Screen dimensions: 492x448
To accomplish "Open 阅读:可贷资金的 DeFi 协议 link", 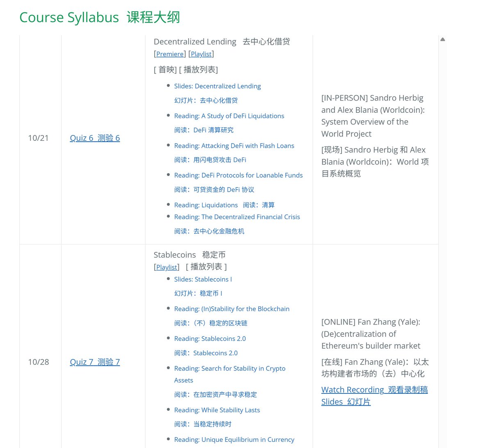I will tap(214, 190).
